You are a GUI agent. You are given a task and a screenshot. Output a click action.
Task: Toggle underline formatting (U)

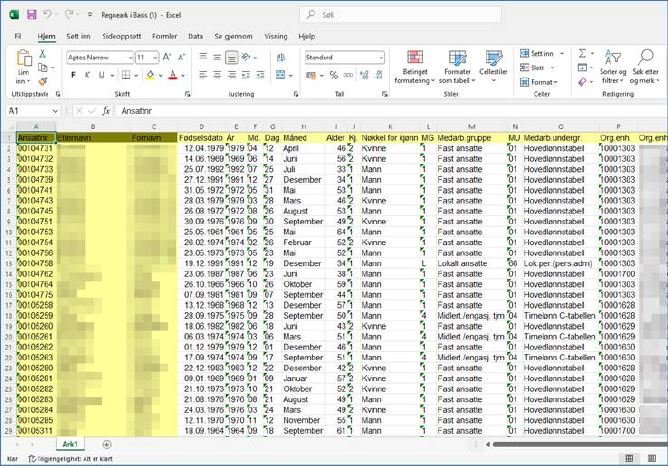coord(101,75)
